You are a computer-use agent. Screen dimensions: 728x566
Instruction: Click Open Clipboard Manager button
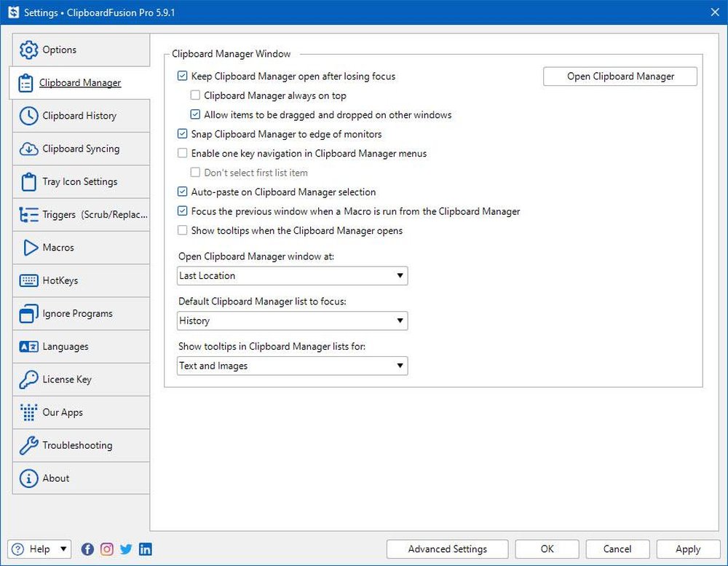coord(620,76)
